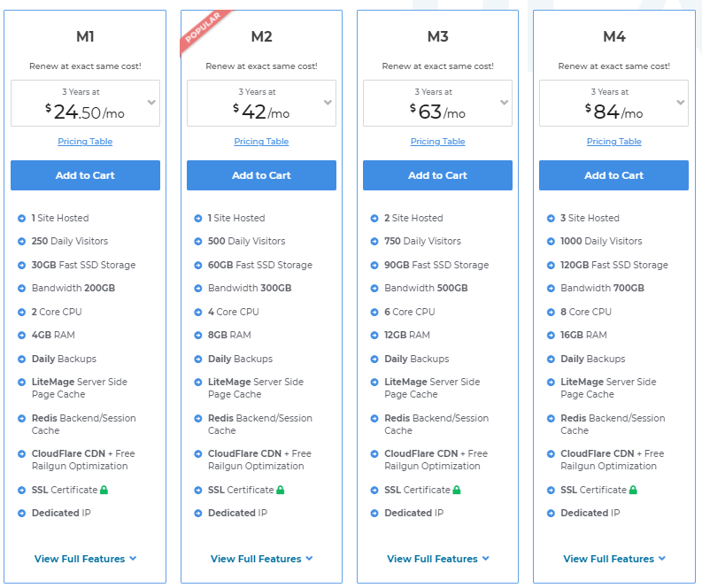702x588 pixels.
Task: Expand View Full Features for M3
Action: [438, 559]
